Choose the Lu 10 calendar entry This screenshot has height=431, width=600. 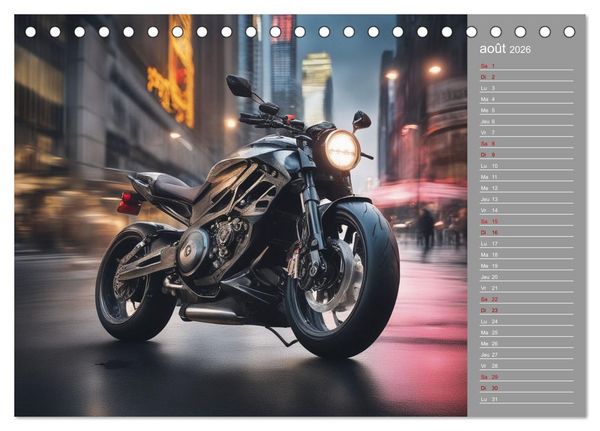pyautogui.click(x=527, y=166)
